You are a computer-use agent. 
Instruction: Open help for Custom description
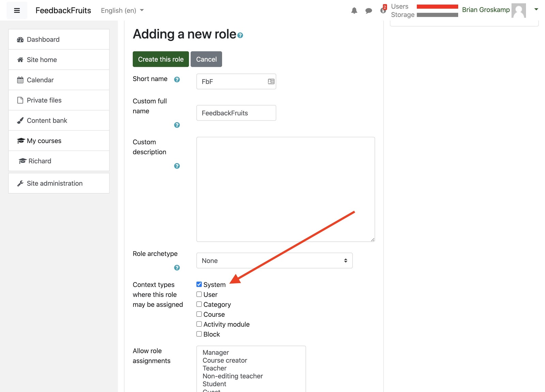coord(177,166)
